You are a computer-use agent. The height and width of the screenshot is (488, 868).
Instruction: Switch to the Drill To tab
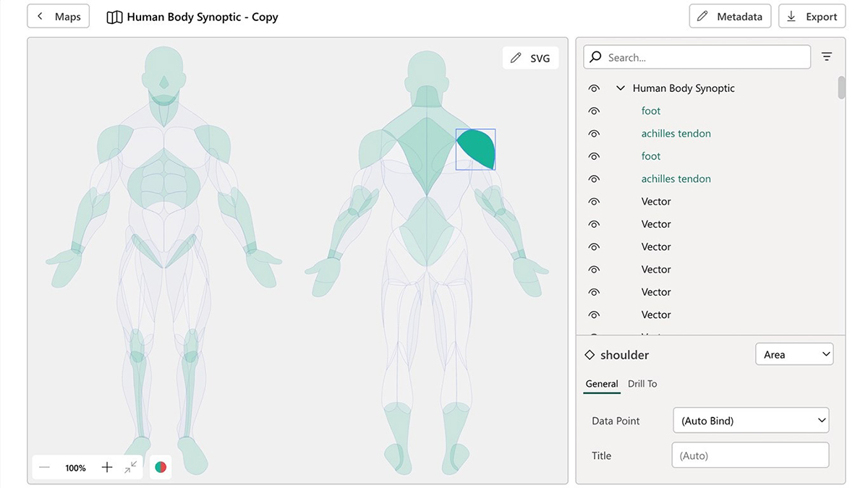[x=642, y=383]
